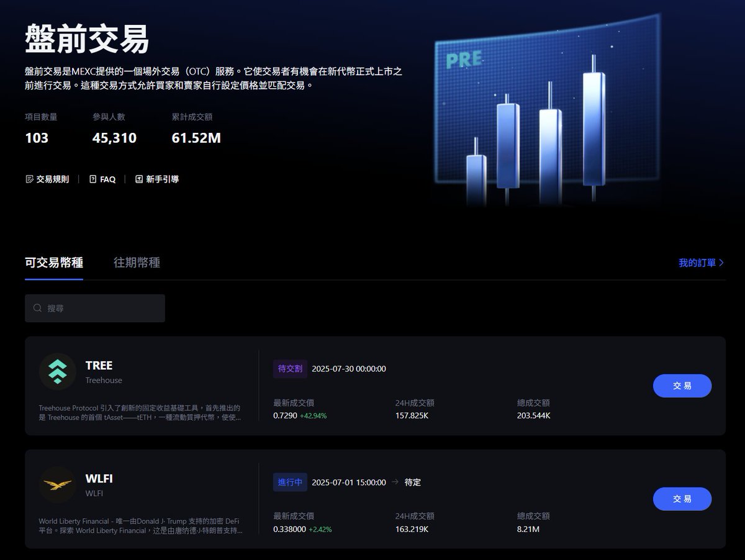
Task: Click the magnifier icon in search box
Action: click(x=38, y=308)
